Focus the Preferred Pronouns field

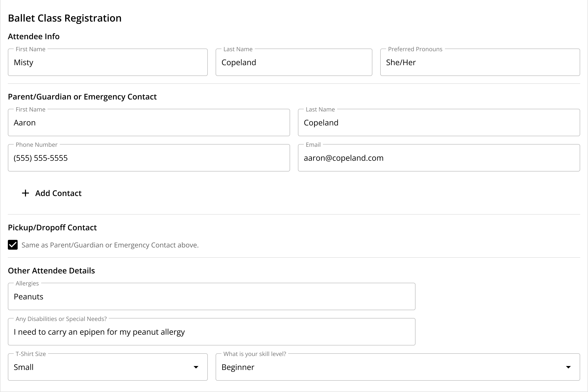click(480, 62)
